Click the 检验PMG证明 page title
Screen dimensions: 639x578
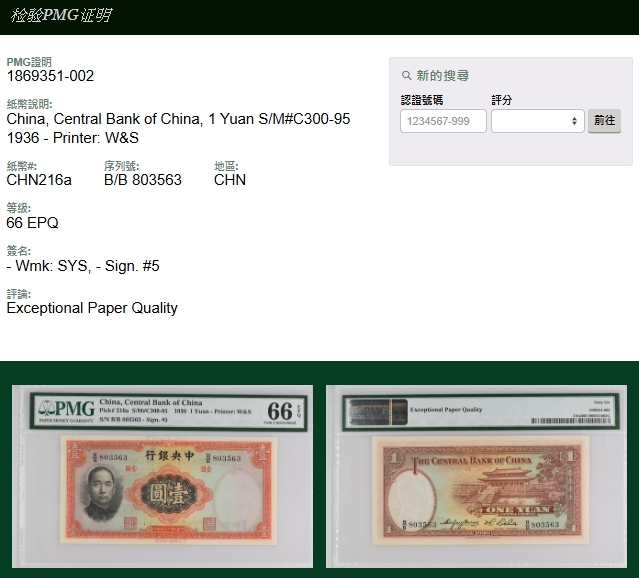click(x=61, y=15)
